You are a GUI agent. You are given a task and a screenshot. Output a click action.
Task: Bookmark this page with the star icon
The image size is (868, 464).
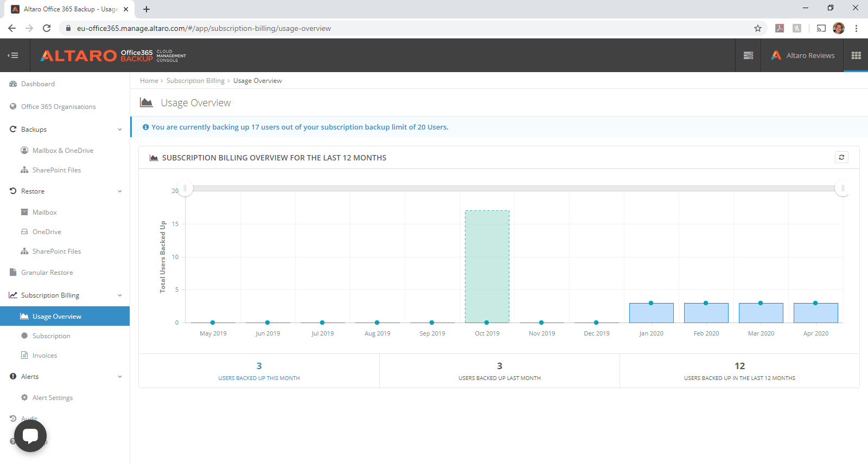click(758, 28)
